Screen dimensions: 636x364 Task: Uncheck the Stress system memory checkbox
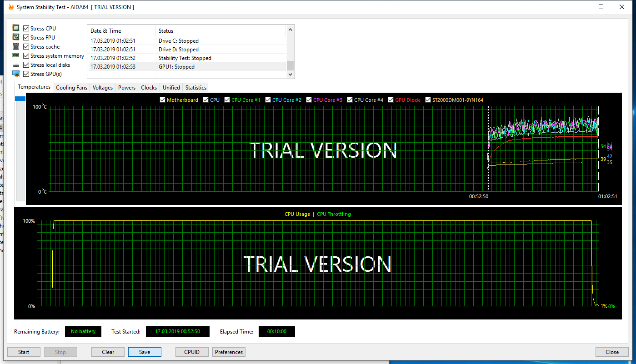point(26,55)
